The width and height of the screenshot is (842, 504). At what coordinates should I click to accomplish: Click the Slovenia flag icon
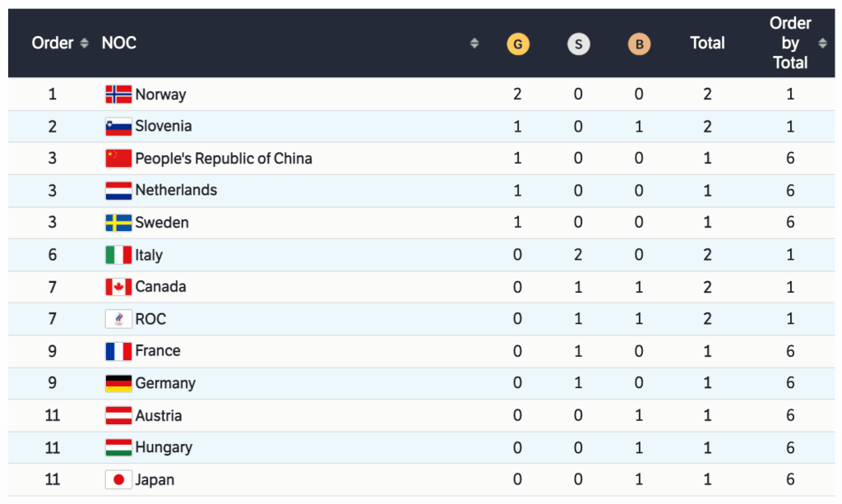click(118, 127)
